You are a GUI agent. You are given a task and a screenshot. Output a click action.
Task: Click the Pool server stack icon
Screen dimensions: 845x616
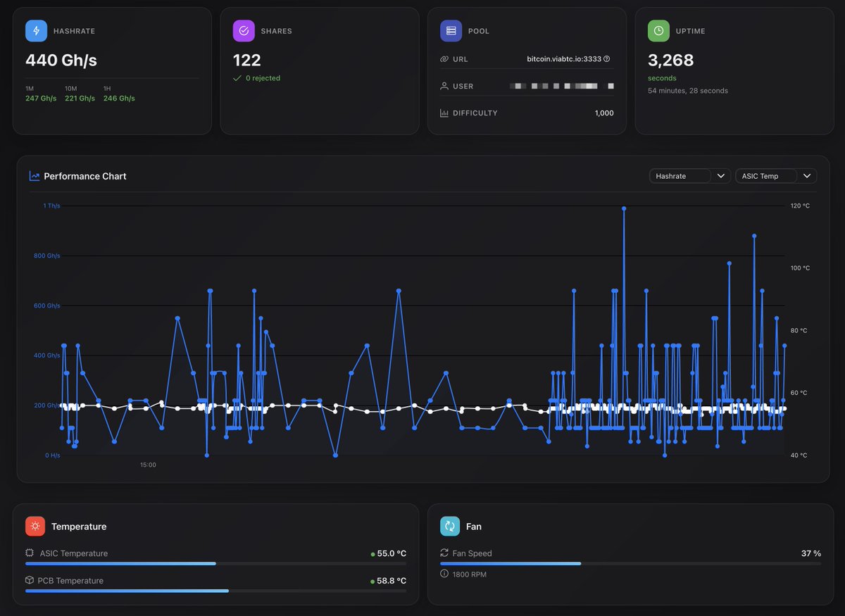click(451, 31)
